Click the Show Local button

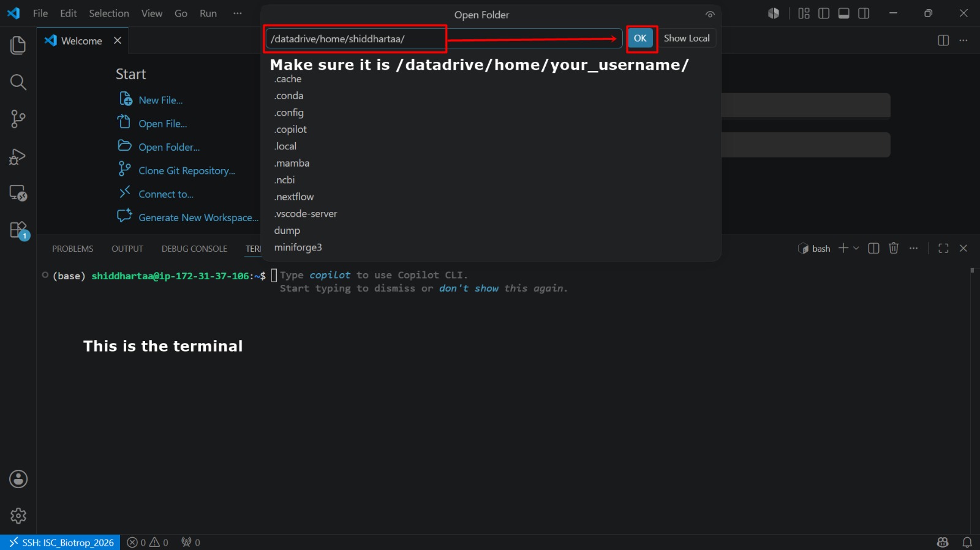(687, 38)
